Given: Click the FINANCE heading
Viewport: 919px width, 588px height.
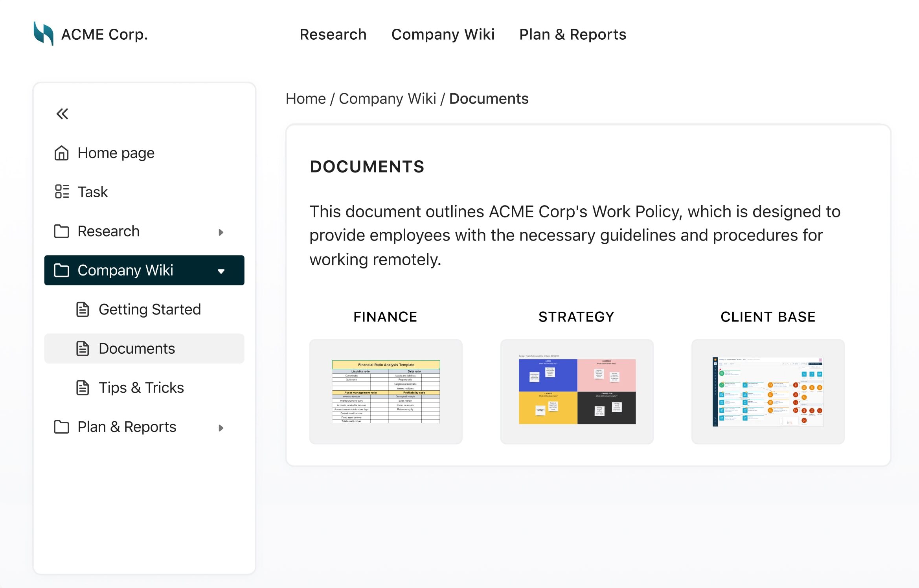Looking at the screenshot, I should pos(385,317).
